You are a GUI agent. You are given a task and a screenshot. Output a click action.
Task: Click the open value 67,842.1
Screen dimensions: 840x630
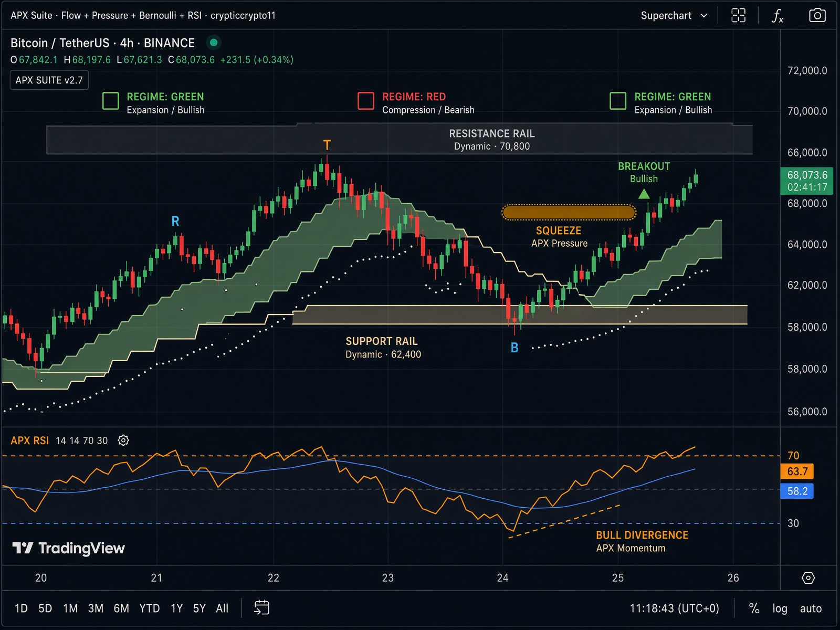(38, 60)
